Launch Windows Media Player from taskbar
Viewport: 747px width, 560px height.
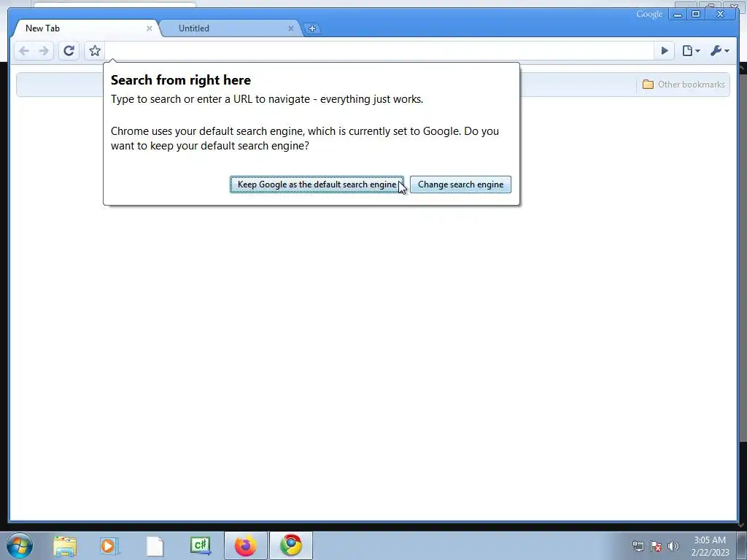[109, 546]
